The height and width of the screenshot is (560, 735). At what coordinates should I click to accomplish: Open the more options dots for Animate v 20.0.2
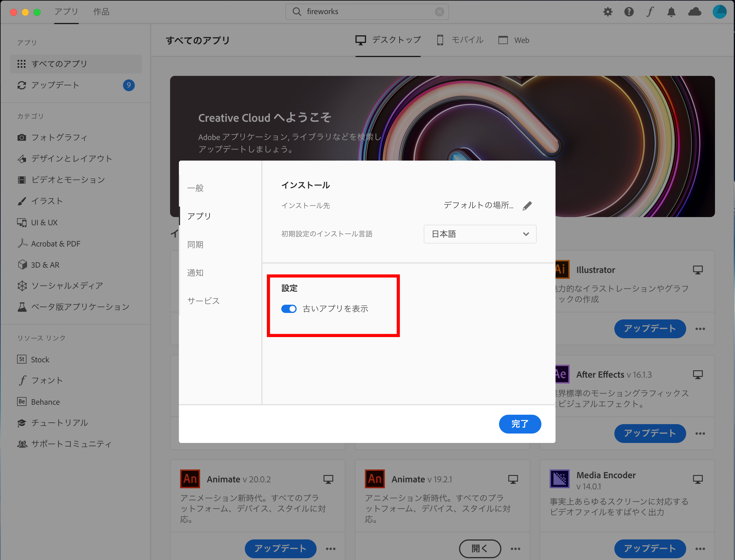330,549
